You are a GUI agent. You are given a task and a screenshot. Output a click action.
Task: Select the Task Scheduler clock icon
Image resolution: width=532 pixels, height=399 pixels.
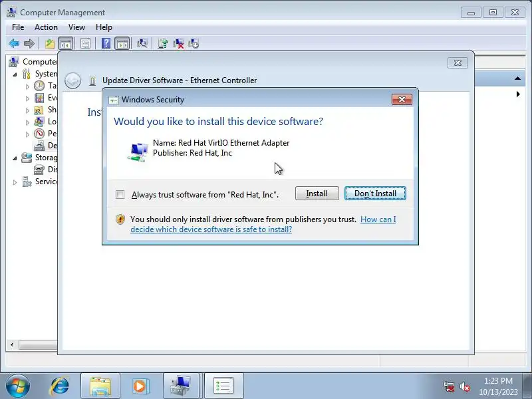[x=39, y=86]
